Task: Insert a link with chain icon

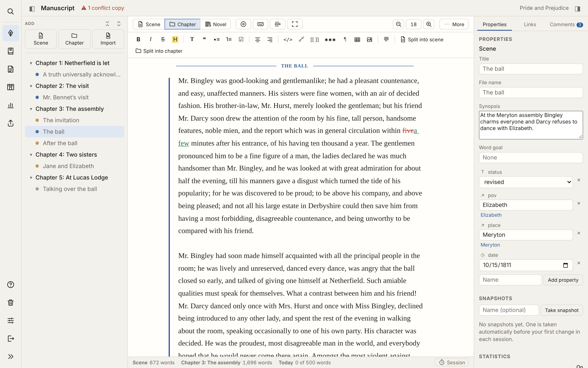Action: 301,39
